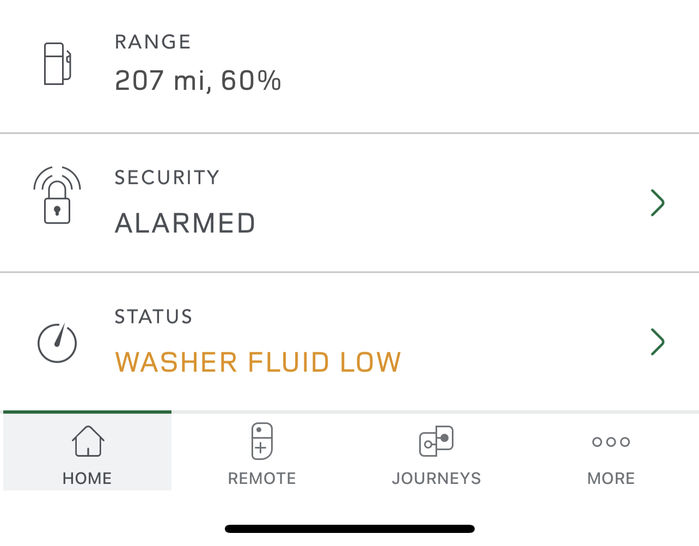699x546 pixels.
Task: Tap the Home house icon
Action: pyautogui.click(x=88, y=441)
